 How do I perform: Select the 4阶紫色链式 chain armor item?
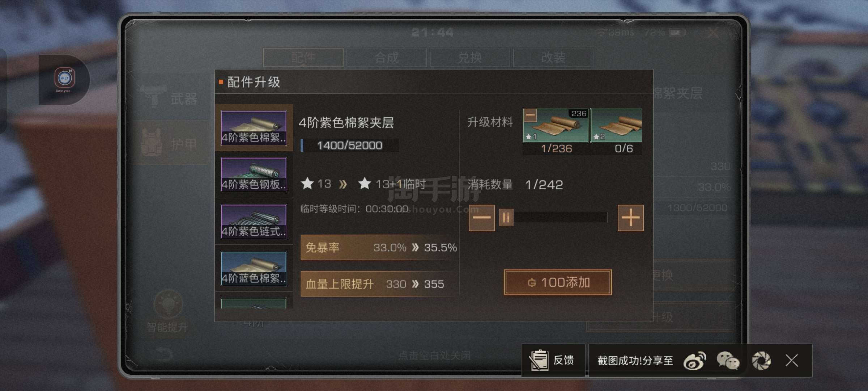[x=254, y=222]
